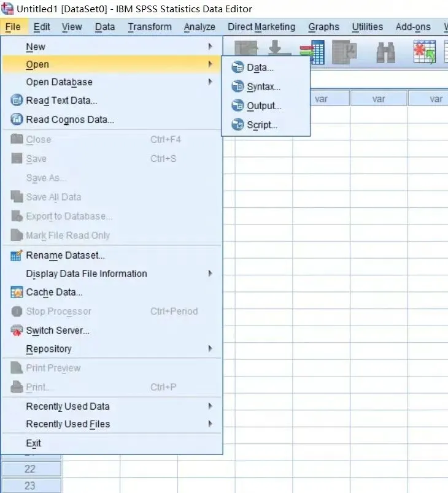Click the greyed Stop Processor icon

(17, 311)
